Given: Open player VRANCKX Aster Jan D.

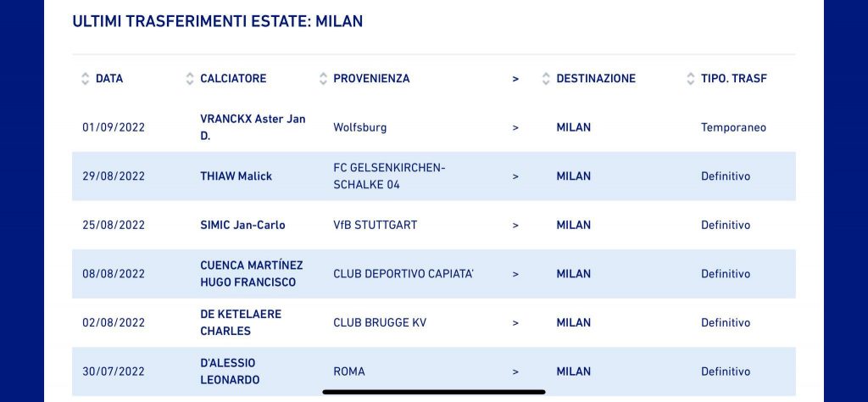Looking at the screenshot, I should point(253,127).
